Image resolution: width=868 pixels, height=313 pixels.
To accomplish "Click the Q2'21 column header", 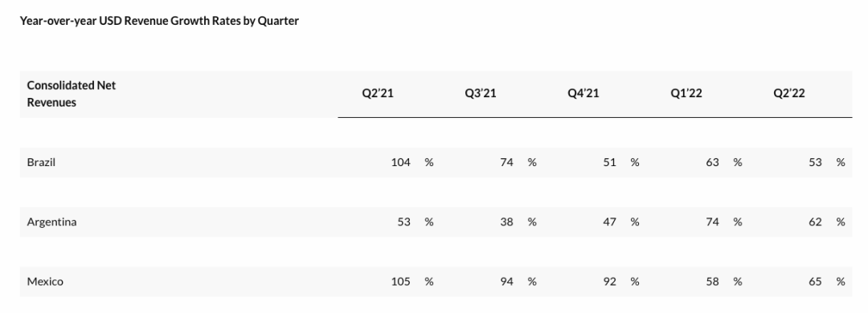I will click(378, 93).
